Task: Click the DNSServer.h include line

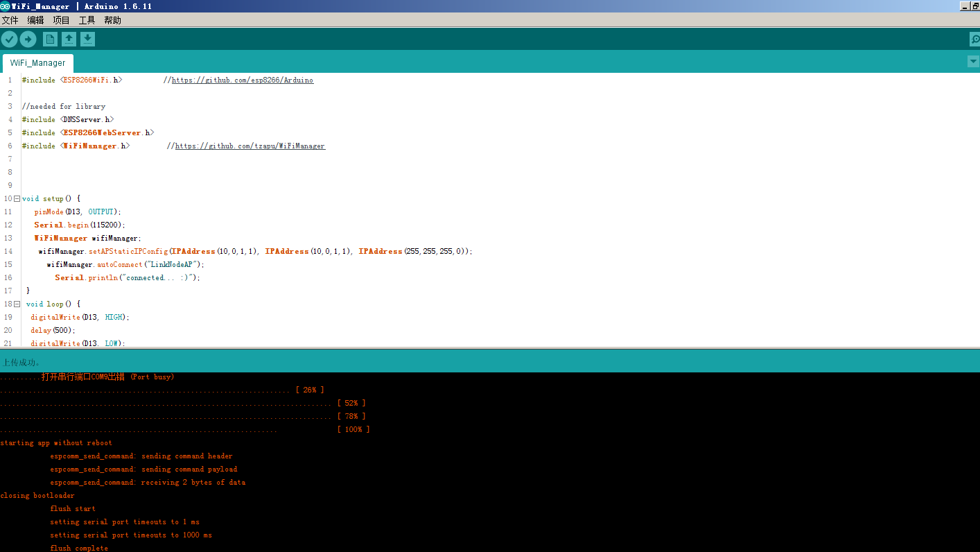Action: pos(68,120)
